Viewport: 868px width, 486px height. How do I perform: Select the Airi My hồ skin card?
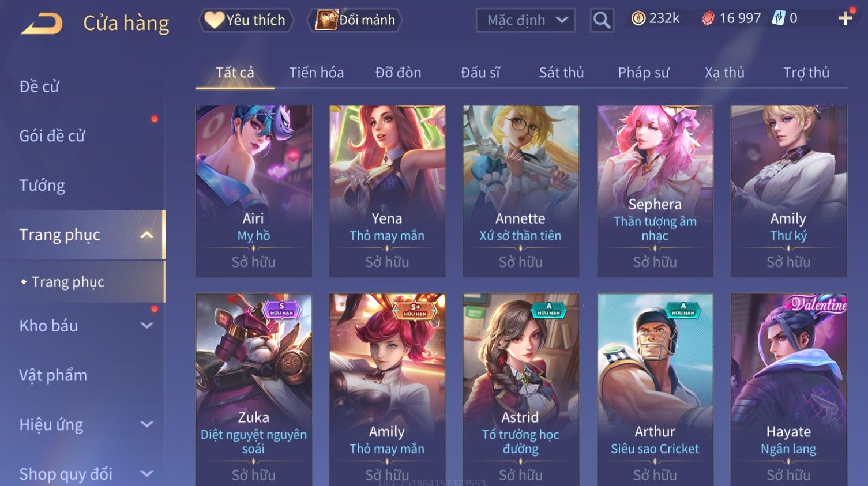(x=254, y=191)
